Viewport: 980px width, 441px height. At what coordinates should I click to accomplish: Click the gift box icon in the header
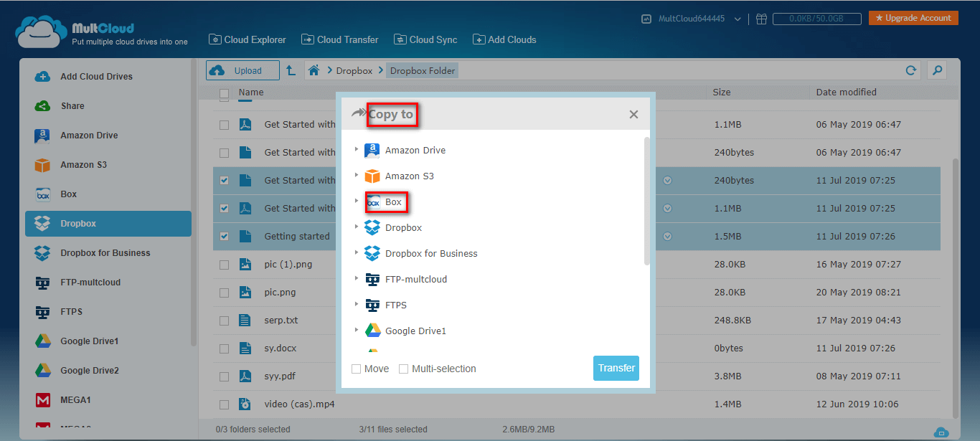point(761,19)
